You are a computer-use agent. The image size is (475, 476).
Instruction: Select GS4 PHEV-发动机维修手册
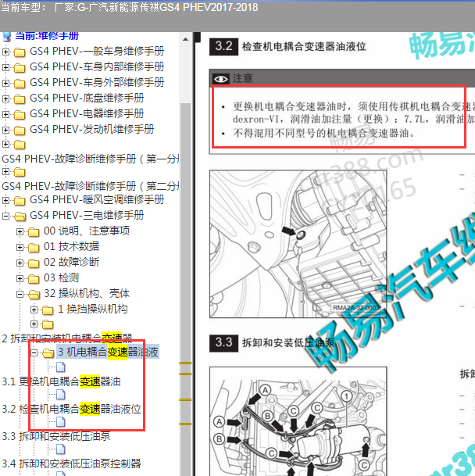tap(91, 129)
